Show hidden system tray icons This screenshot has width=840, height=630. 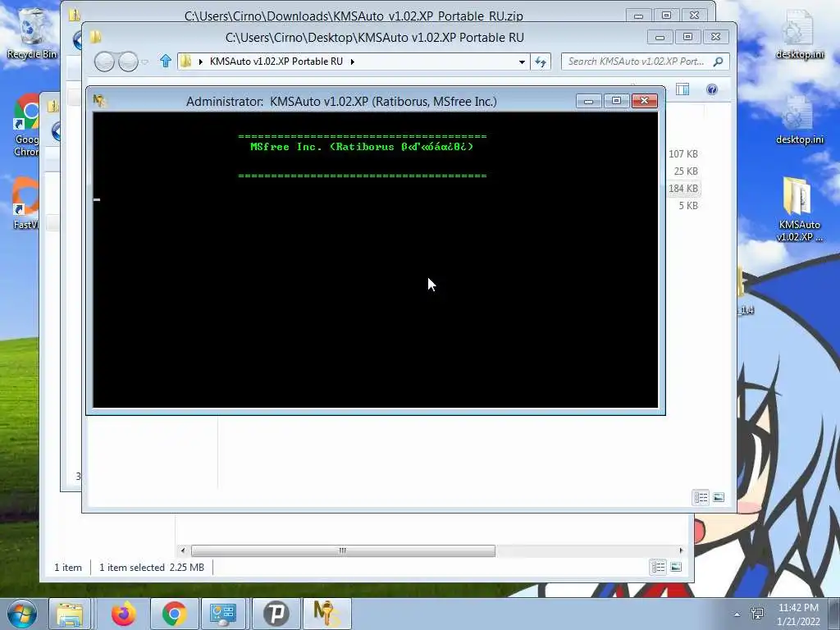(x=737, y=614)
